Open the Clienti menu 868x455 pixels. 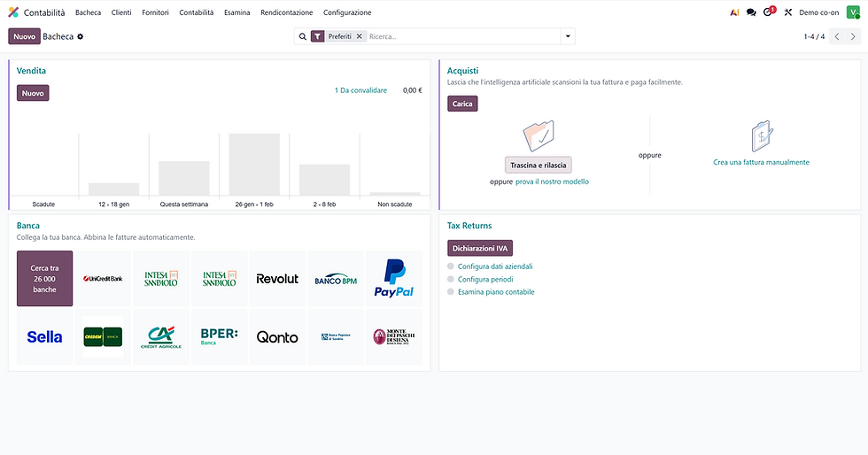coord(121,12)
